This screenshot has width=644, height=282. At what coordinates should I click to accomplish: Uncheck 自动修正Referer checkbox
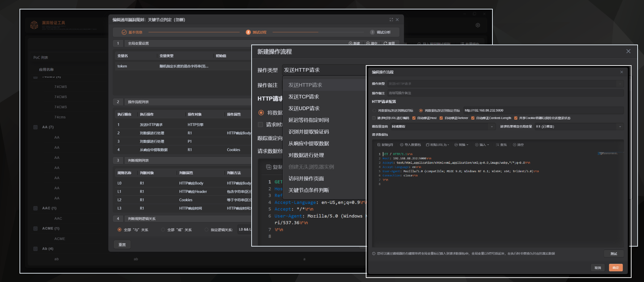tap(441, 118)
